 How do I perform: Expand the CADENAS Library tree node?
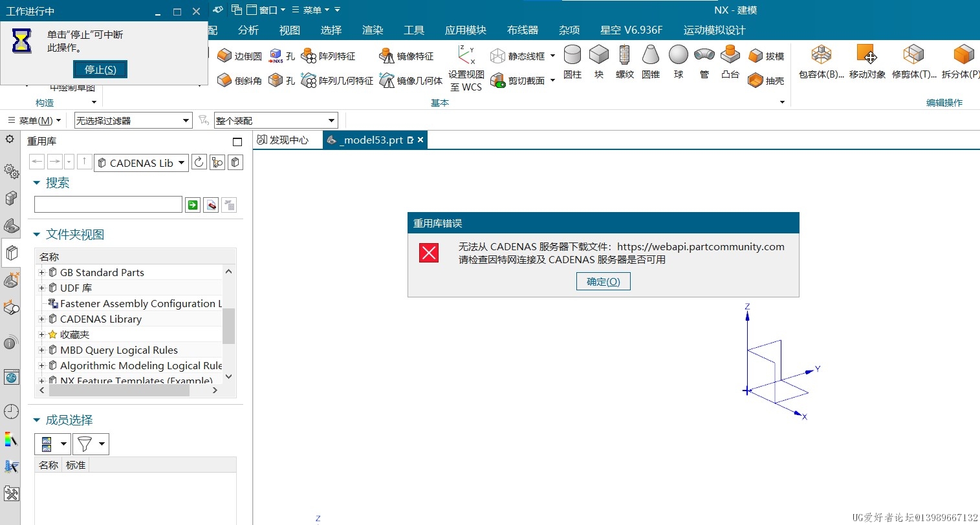[42, 319]
